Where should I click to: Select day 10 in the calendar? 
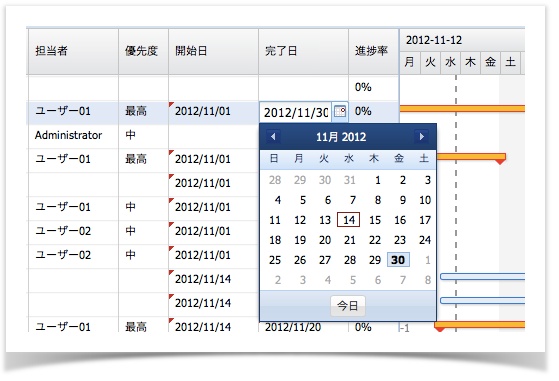click(x=425, y=200)
